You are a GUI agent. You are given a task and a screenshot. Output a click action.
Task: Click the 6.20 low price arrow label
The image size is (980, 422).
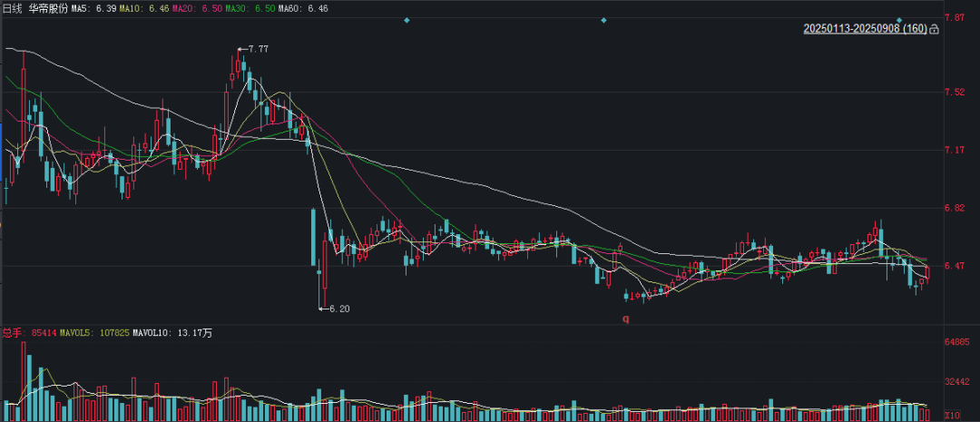pyautogui.click(x=338, y=309)
